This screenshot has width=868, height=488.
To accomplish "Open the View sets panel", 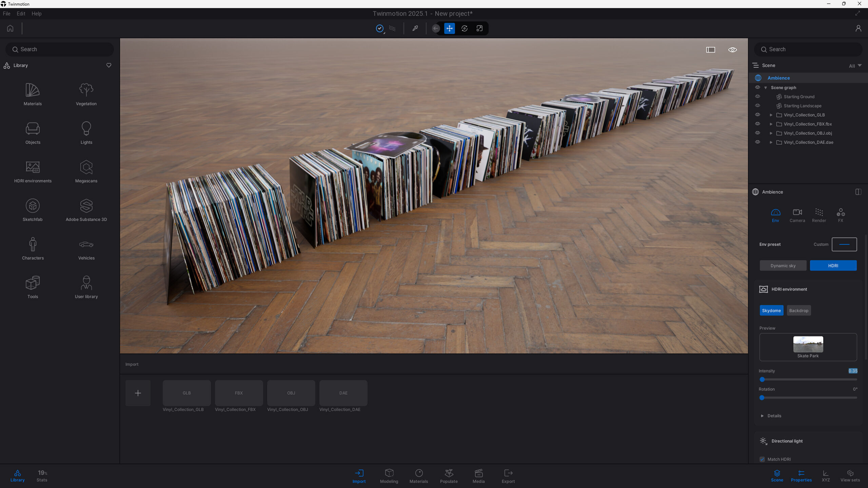I will coord(850,476).
